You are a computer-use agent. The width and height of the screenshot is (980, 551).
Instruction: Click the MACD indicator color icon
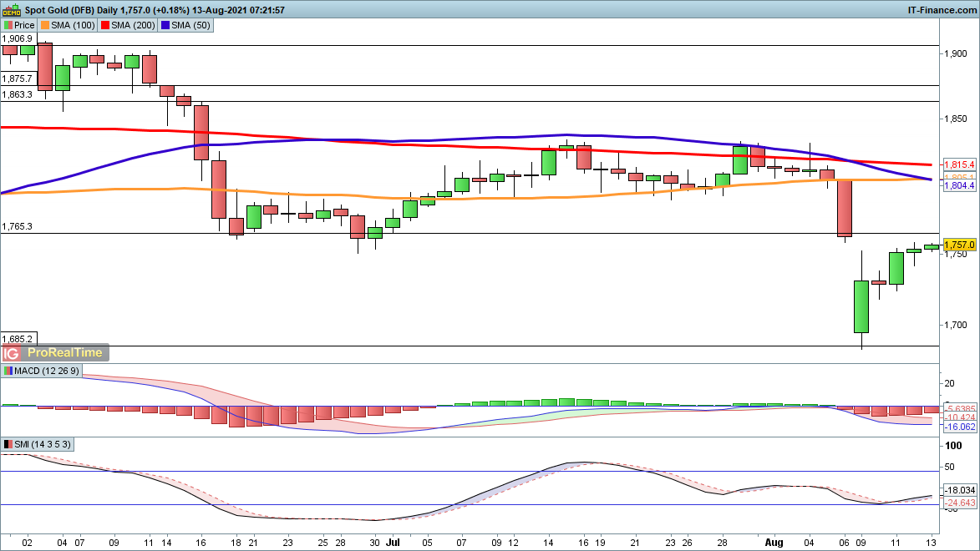[8, 371]
